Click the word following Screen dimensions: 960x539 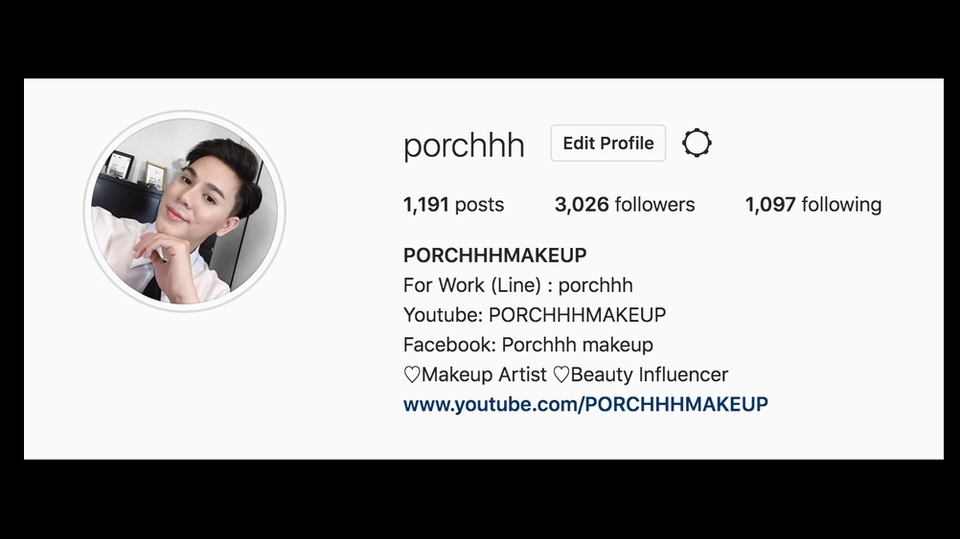842,205
